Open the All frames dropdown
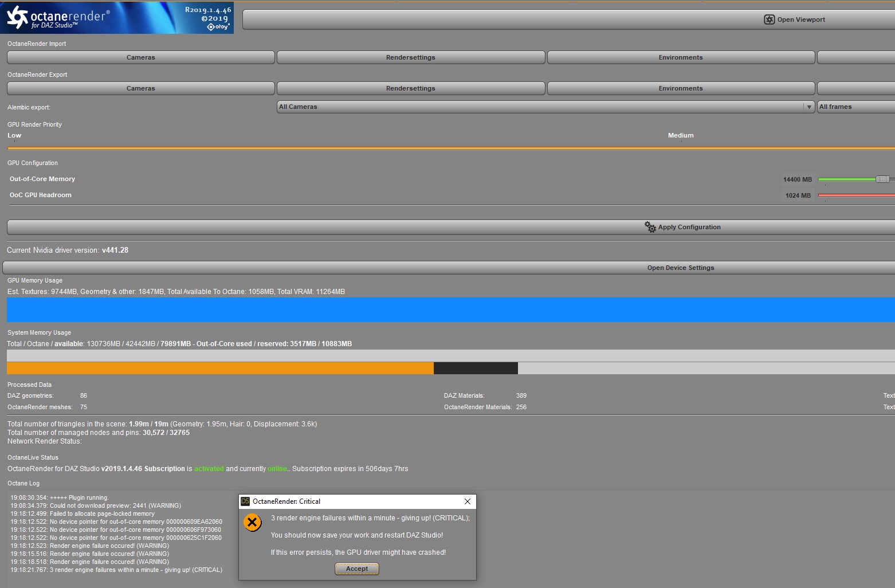Image resolution: width=895 pixels, height=588 pixels. (x=856, y=107)
